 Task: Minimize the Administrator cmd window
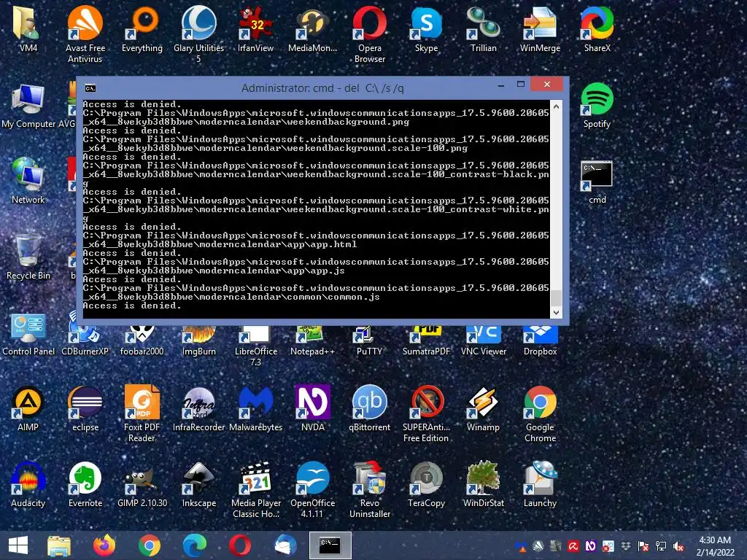click(500, 85)
